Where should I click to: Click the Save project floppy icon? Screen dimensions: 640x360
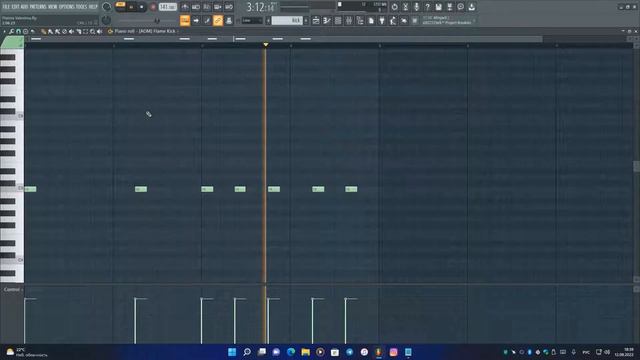[x=438, y=7]
